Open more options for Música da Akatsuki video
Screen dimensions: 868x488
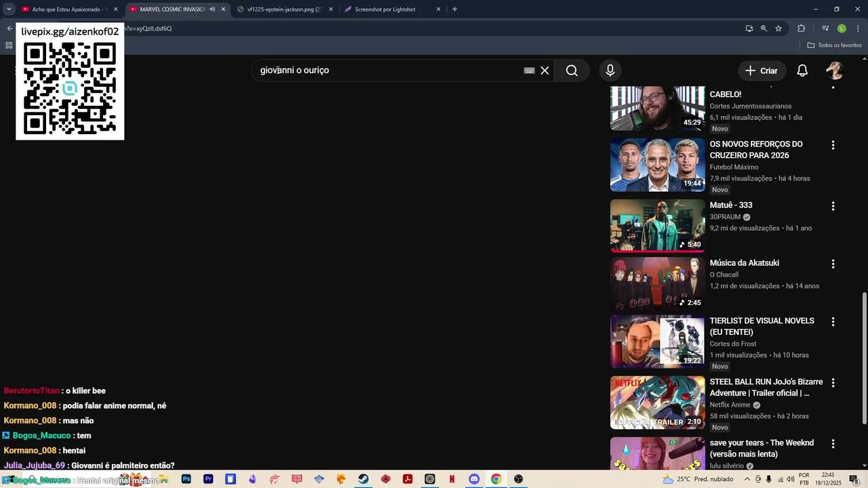point(833,264)
